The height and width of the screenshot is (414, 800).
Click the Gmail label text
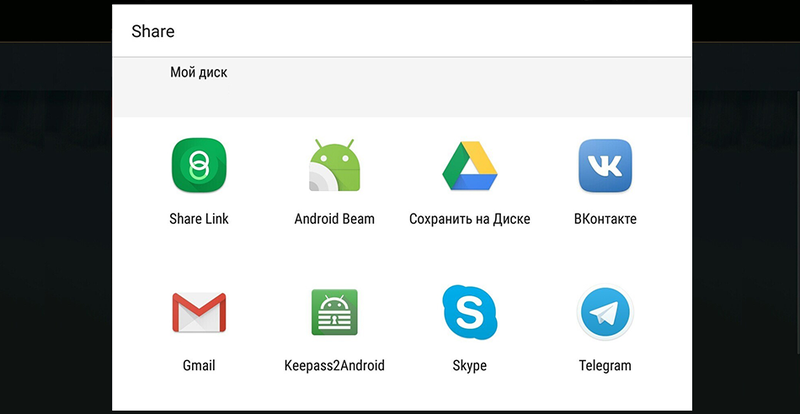[x=199, y=366]
